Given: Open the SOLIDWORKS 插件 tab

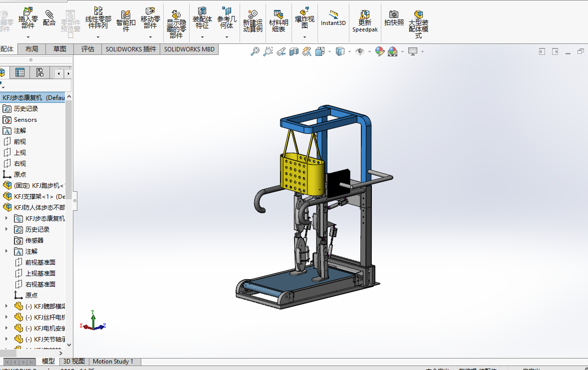Looking at the screenshot, I should 131,49.
